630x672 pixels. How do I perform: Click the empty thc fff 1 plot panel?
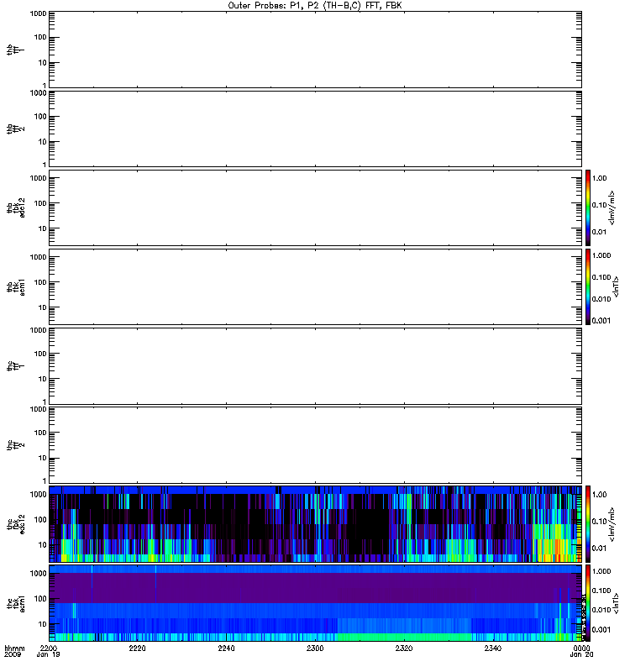[x=316, y=366]
